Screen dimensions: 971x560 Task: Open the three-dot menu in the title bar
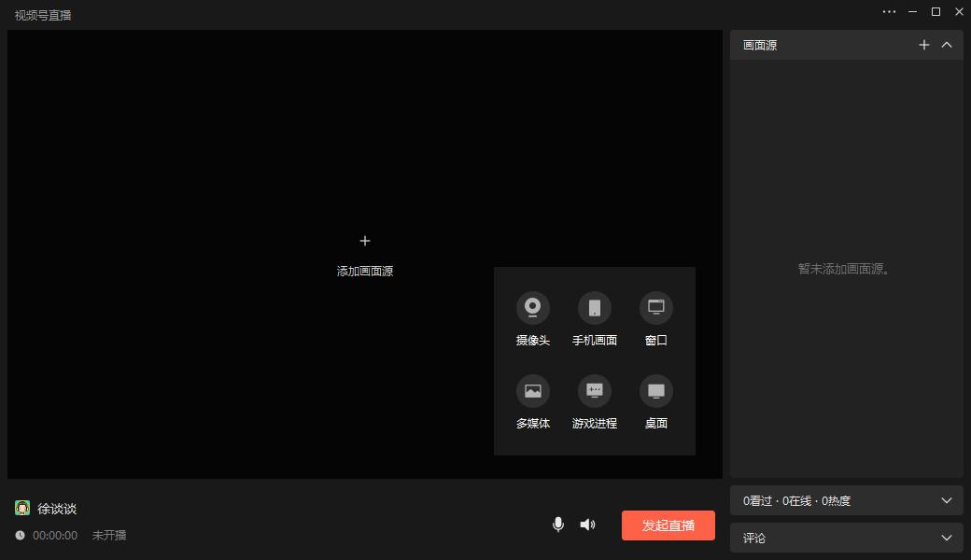click(x=888, y=12)
